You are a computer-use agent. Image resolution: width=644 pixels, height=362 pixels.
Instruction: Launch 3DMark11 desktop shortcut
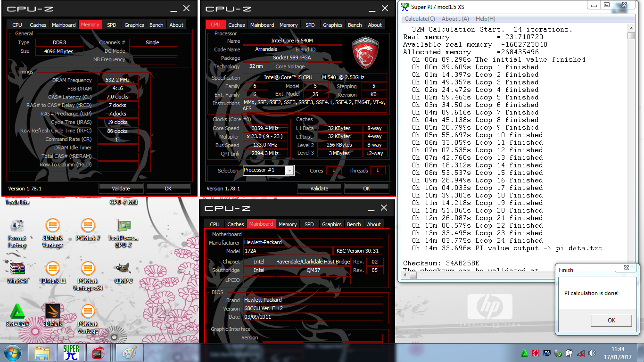[x=52, y=272]
